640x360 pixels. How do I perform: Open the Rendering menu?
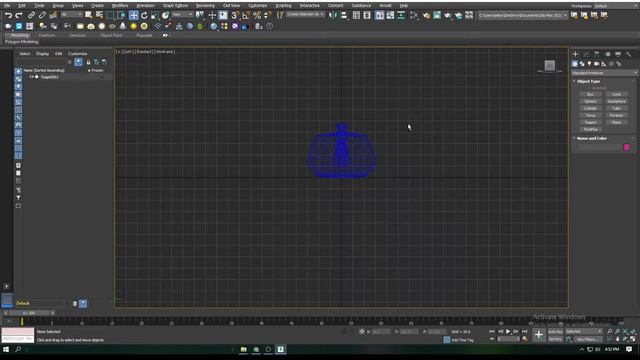click(205, 6)
